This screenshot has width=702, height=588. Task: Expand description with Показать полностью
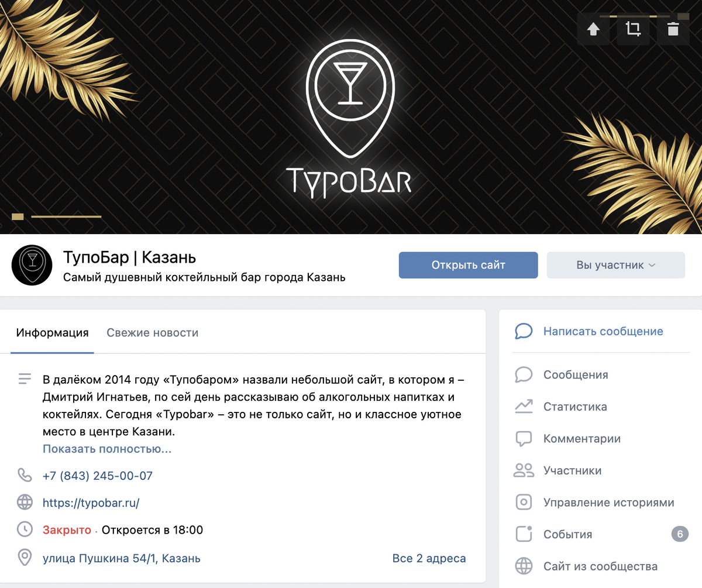pos(107,449)
